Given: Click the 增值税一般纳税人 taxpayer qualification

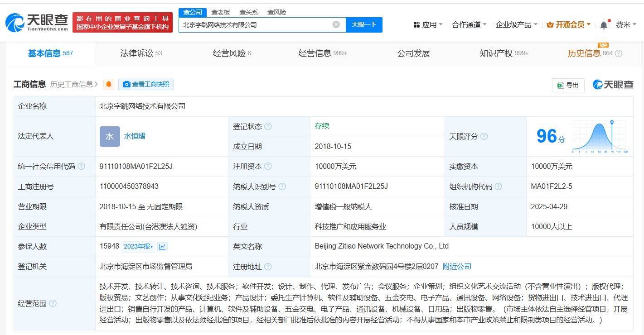Looking at the screenshot, I should (x=343, y=206).
